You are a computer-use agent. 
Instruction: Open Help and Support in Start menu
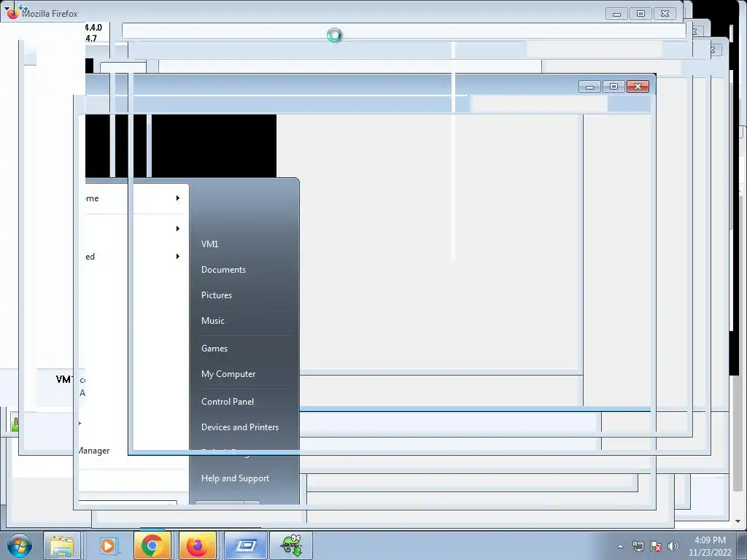point(235,478)
